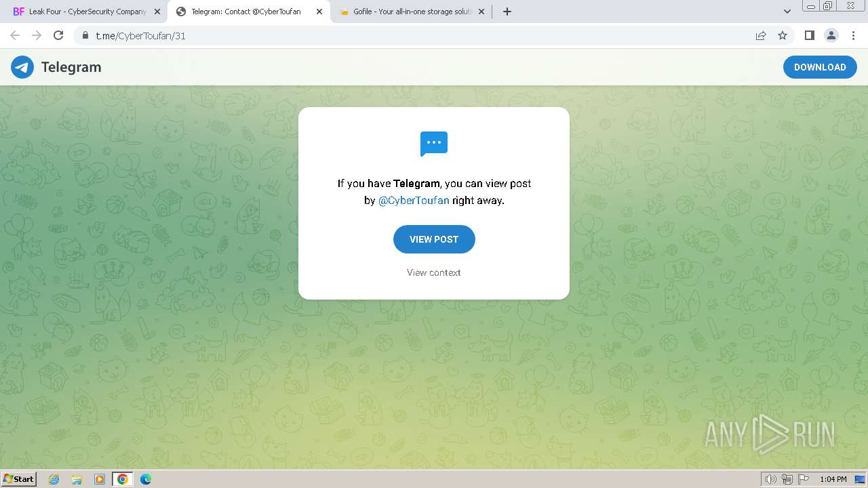The width and height of the screenshot is (868, 488).
Task: Open the Windows Start button
Action: tap(19, 479)
